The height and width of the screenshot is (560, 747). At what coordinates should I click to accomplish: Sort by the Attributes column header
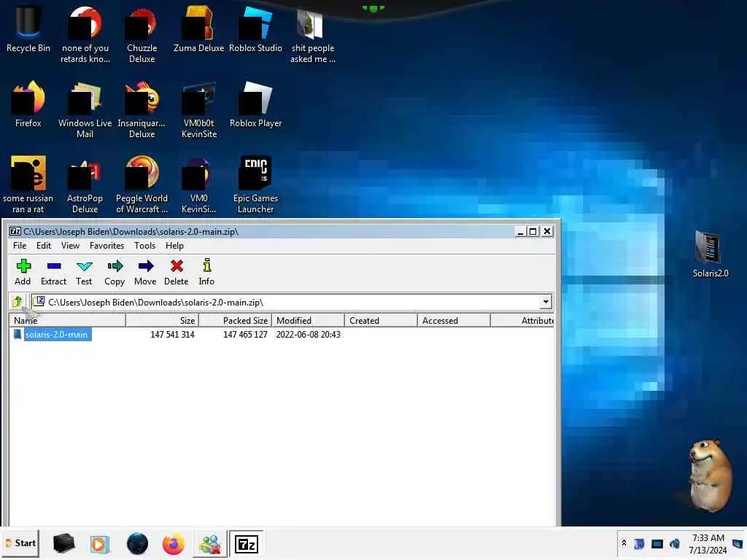click(522, 321)
